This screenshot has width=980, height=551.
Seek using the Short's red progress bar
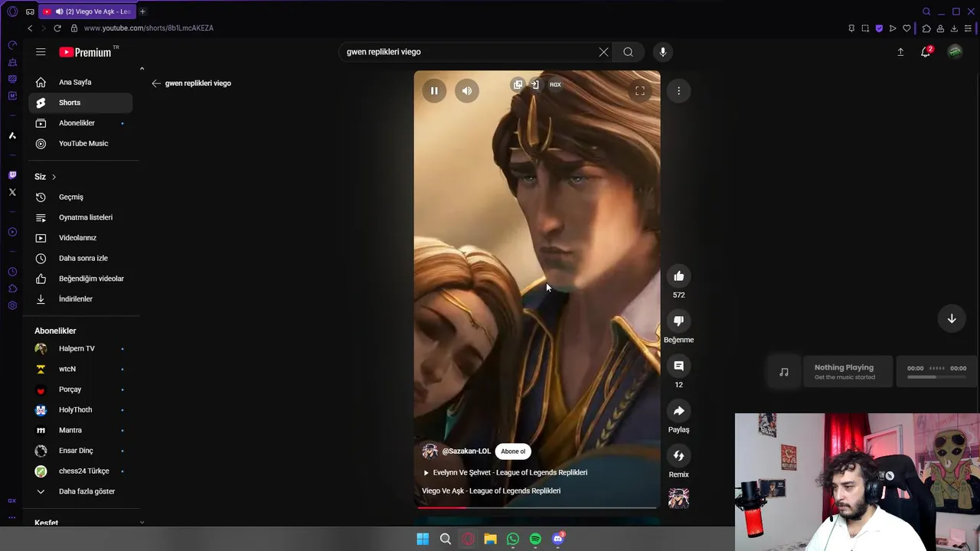click(x=537, y=507)
